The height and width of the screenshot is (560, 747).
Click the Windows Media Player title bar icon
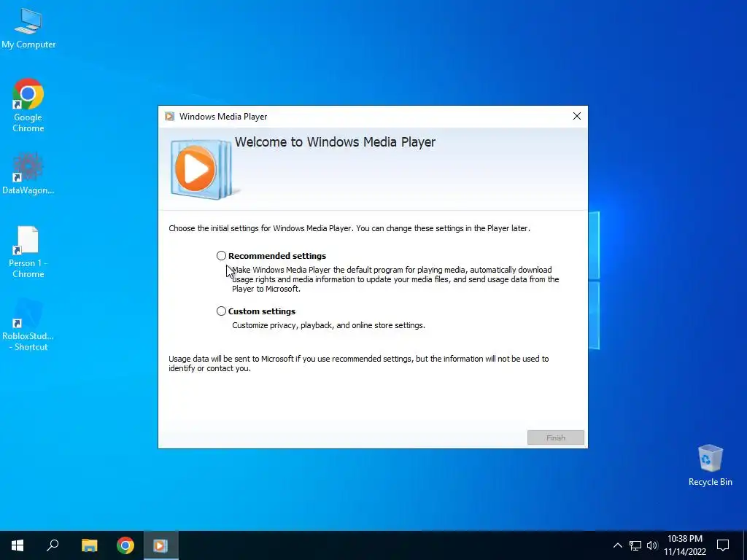tap(169, 116)
